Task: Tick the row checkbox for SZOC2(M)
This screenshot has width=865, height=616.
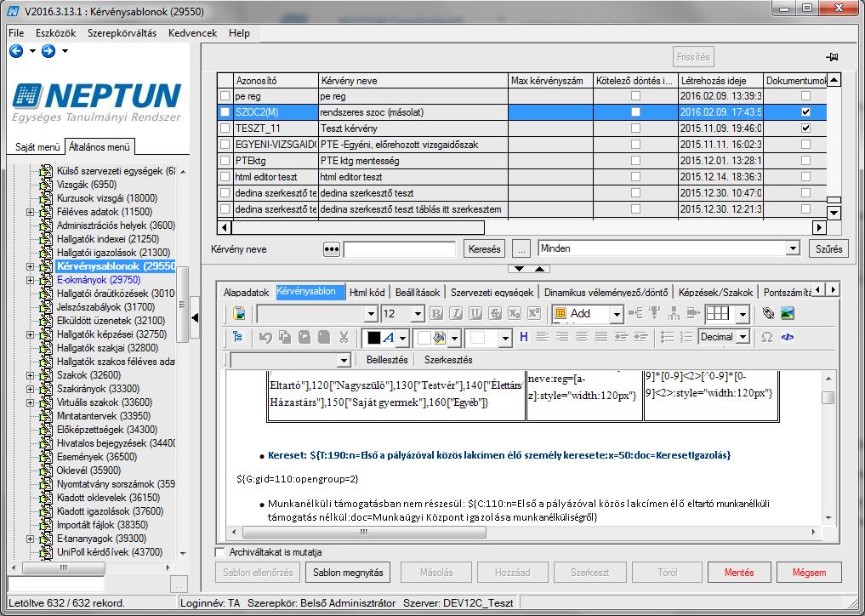Action: (x=225, y=112)
